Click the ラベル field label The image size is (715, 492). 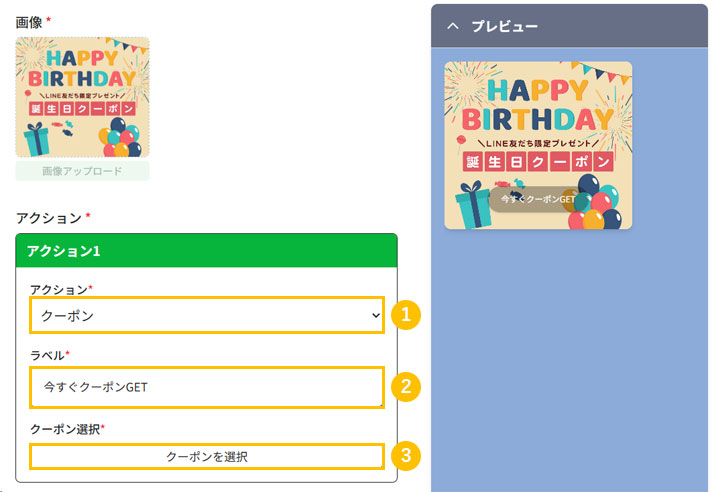49,355
